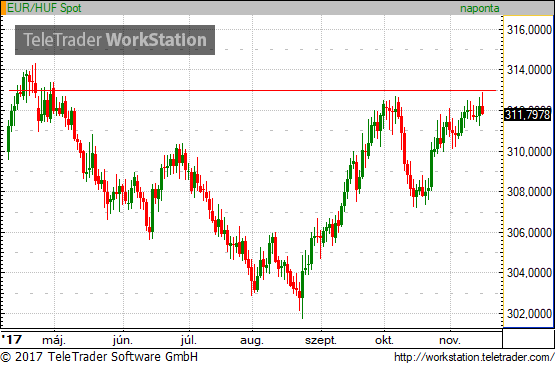The width and height of the screenshot is (555, 366).
Task: Click the 302,0000 price axis label
Action: 529,314
